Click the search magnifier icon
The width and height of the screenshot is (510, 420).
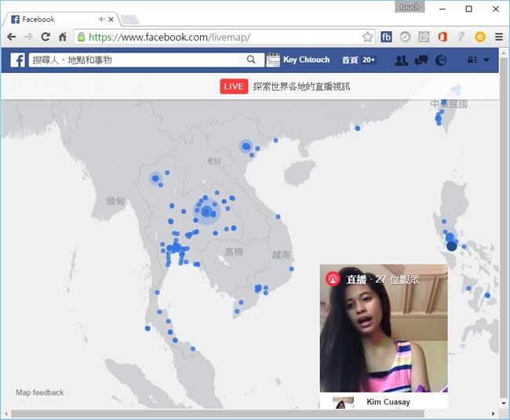[251, 60]
